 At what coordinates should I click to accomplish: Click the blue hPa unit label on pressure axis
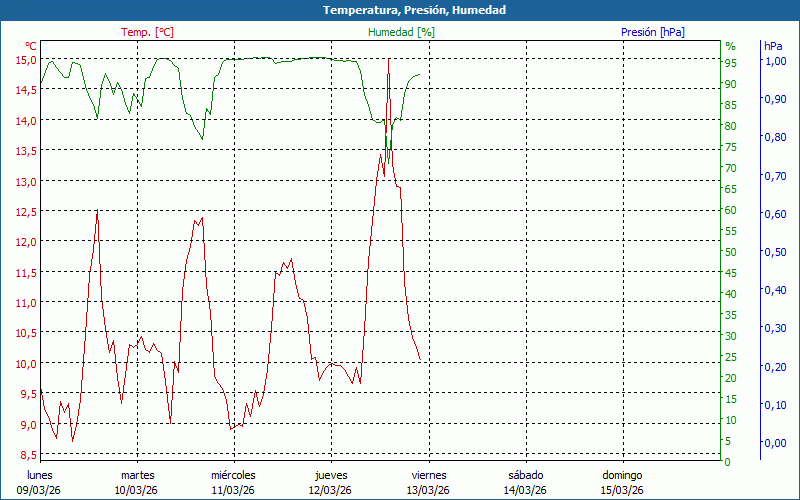point(773,46)
